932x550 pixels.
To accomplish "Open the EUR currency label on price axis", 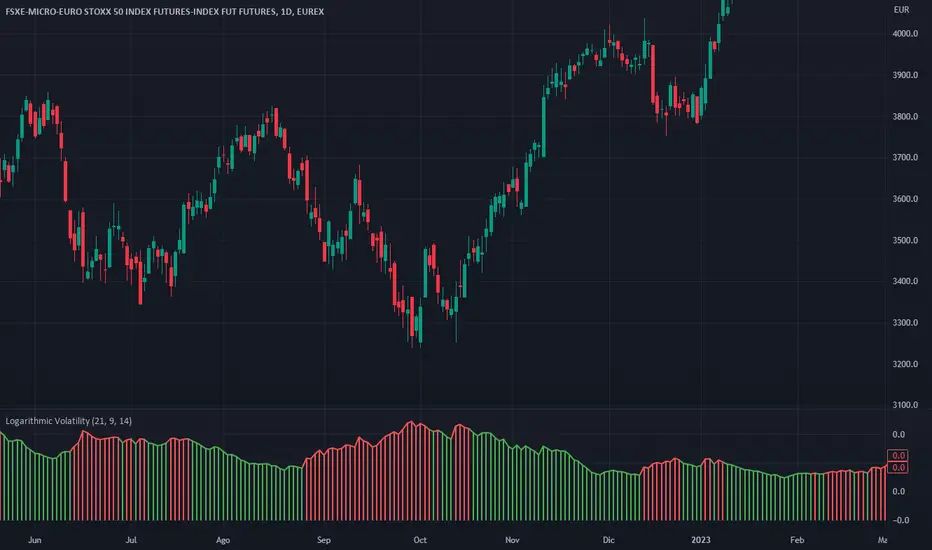I will [901, 10].
